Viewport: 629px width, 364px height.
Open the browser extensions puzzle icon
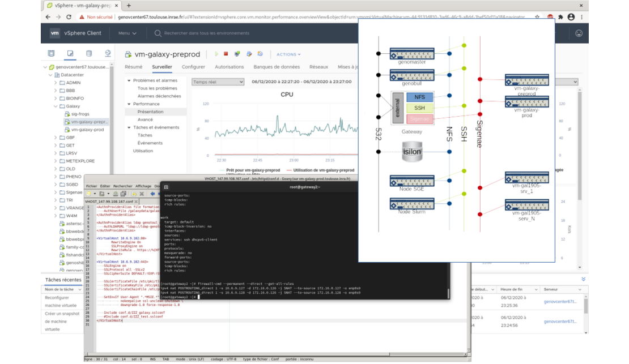561,17
